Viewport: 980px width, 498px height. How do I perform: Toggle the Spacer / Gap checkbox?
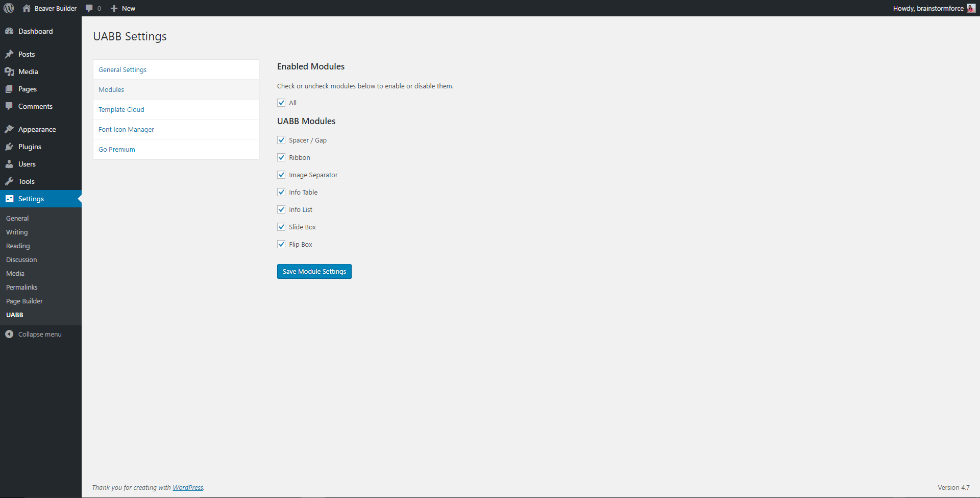[281, 140]
